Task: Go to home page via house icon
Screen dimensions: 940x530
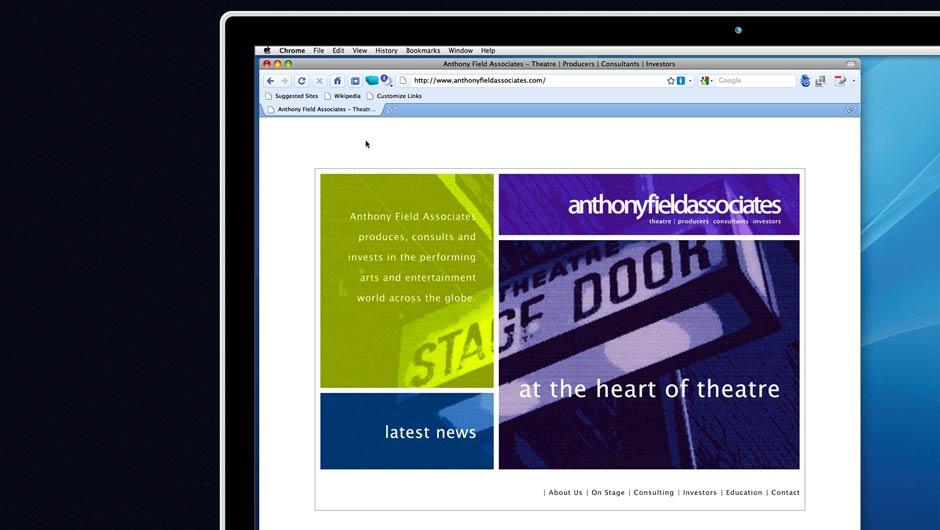Action: 338,81
